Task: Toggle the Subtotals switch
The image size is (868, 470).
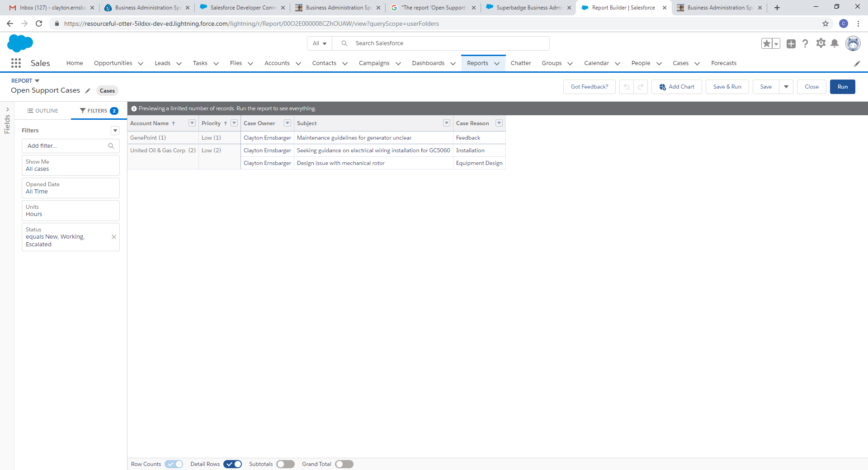Action: coord(286,464)
